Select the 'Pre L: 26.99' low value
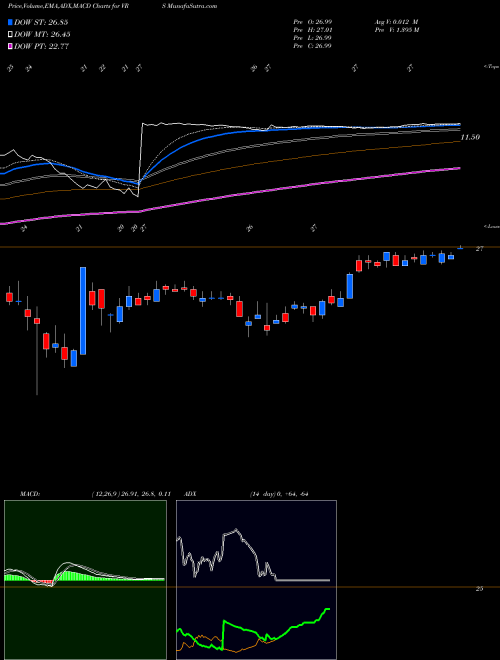500x660 pixels. (312, 38)
